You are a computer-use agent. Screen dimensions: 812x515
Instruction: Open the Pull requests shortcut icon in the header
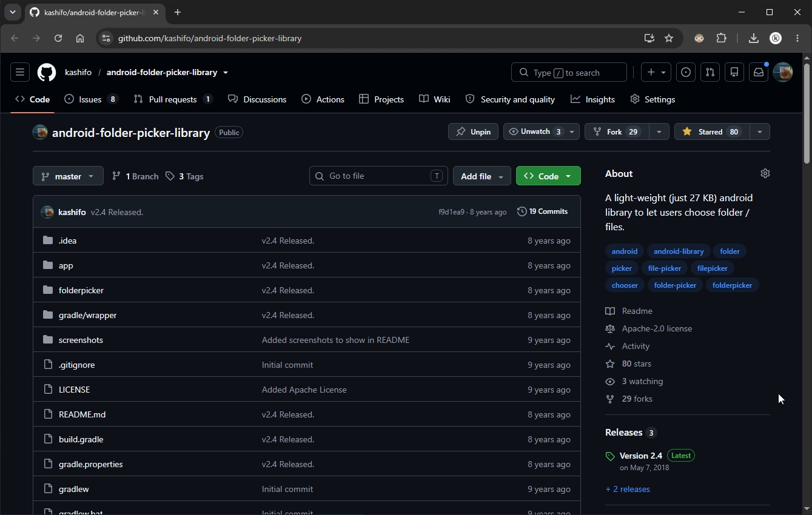(710, 72)
